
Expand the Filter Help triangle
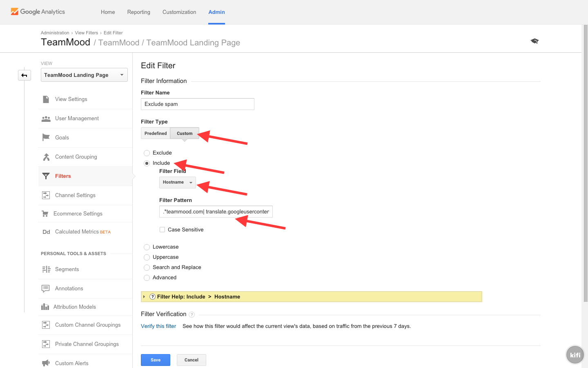[144, 297]
